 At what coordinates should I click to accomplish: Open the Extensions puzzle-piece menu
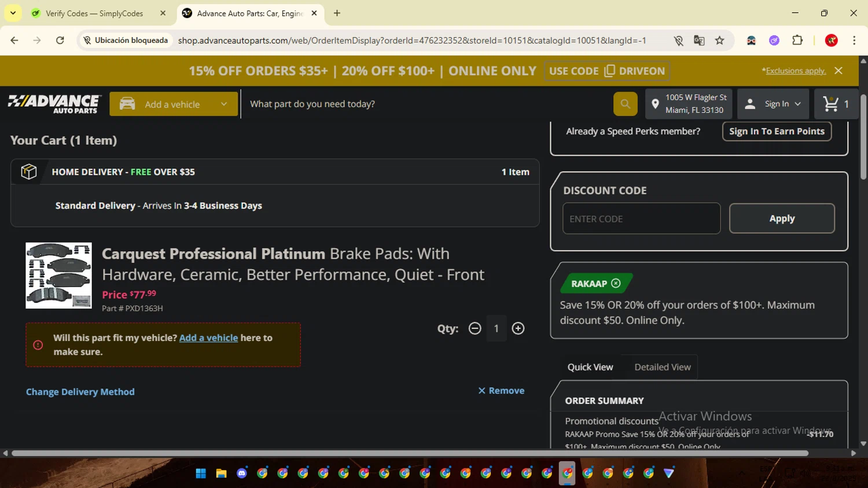[797, 41]
